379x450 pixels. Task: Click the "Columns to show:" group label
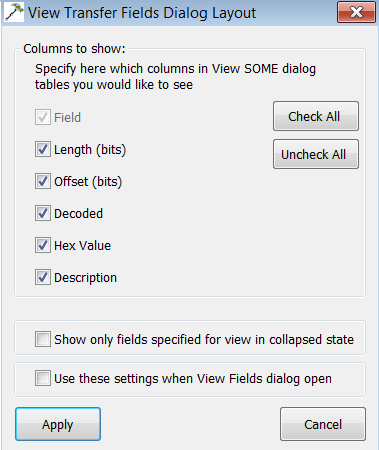[74, 49]
